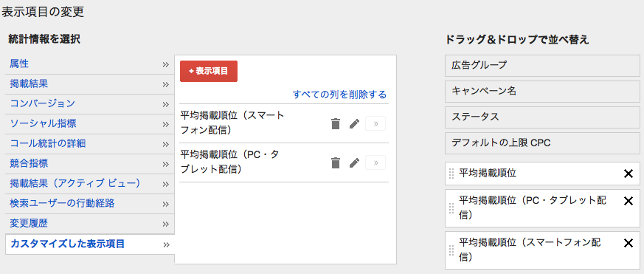The image size is (644, 274).
Task: Remove 平均掲載順位（PC・タブレット配信）from column order
Action: (628, 201)
